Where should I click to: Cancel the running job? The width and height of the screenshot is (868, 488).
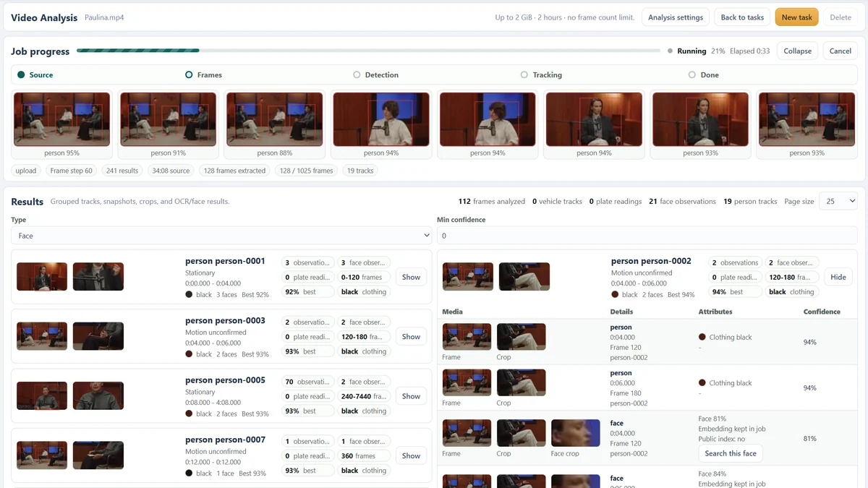(x=840, y=51)
